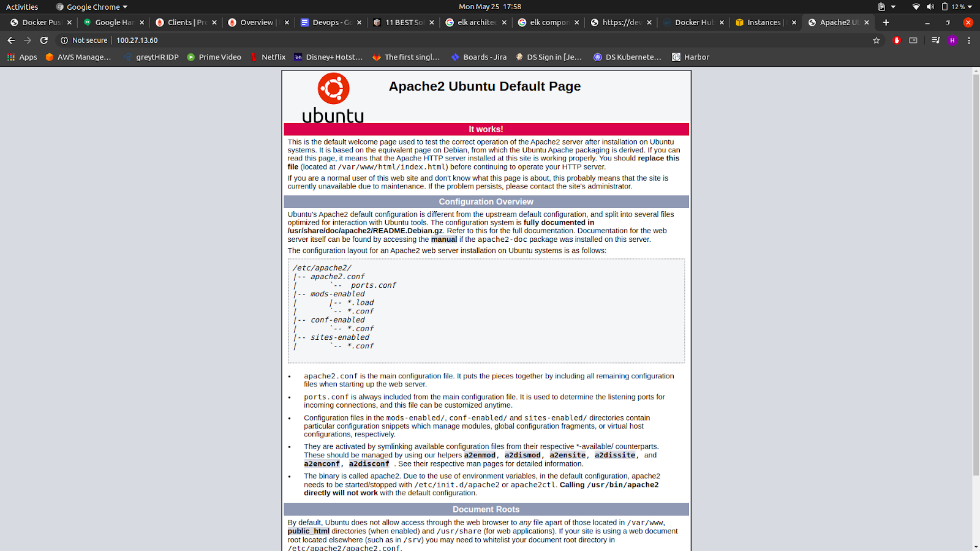This screenshot has height=551, width=980.
Task: Open the Apps shortcut in bookmarks bar
Action: click(x=22, y=57)
